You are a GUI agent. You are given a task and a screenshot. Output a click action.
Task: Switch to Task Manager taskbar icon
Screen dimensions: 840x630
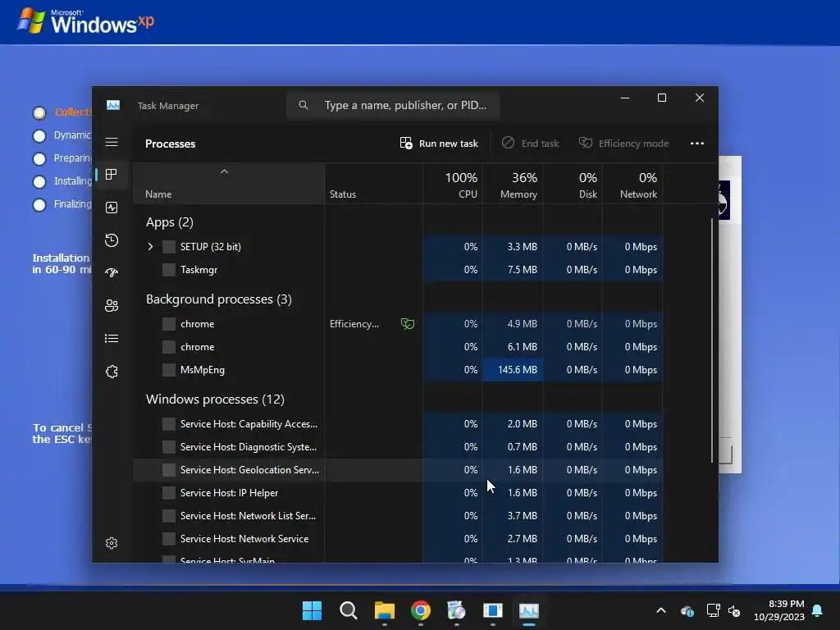pyautogui.click(x=529, y=610)
